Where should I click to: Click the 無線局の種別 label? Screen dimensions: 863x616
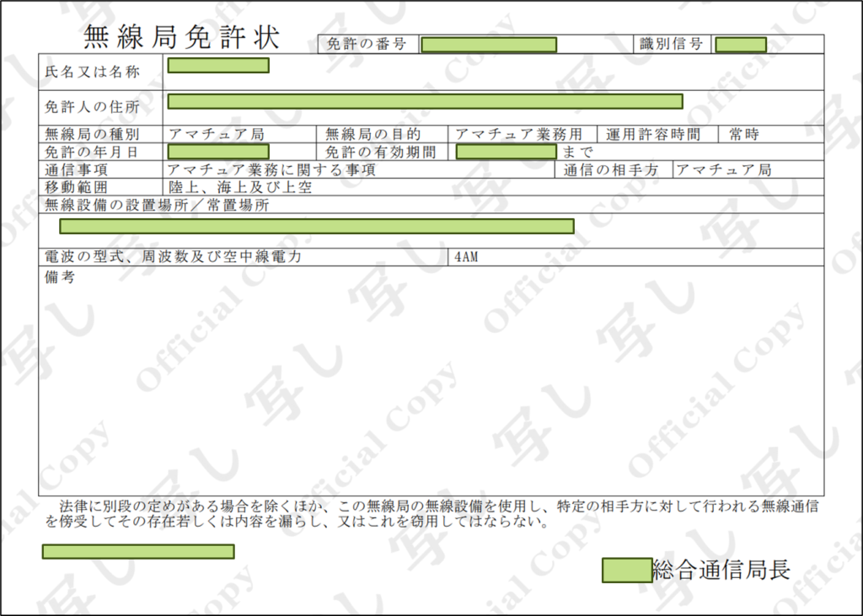coord(92,134)
